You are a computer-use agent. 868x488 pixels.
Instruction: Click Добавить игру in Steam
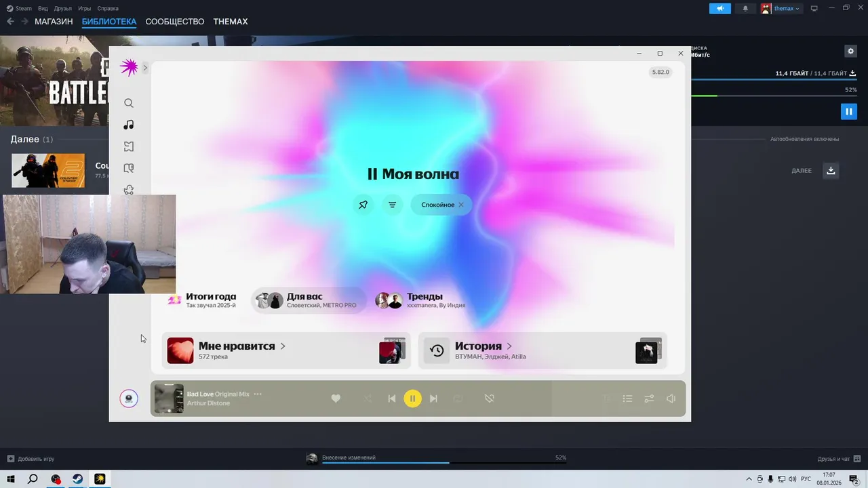coord(31,459)
